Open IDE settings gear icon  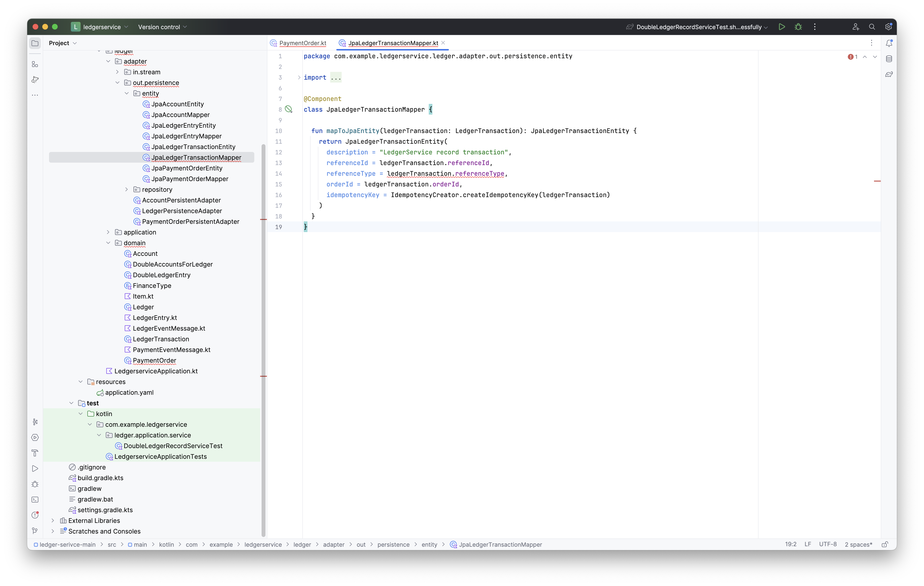click(888, 27)
